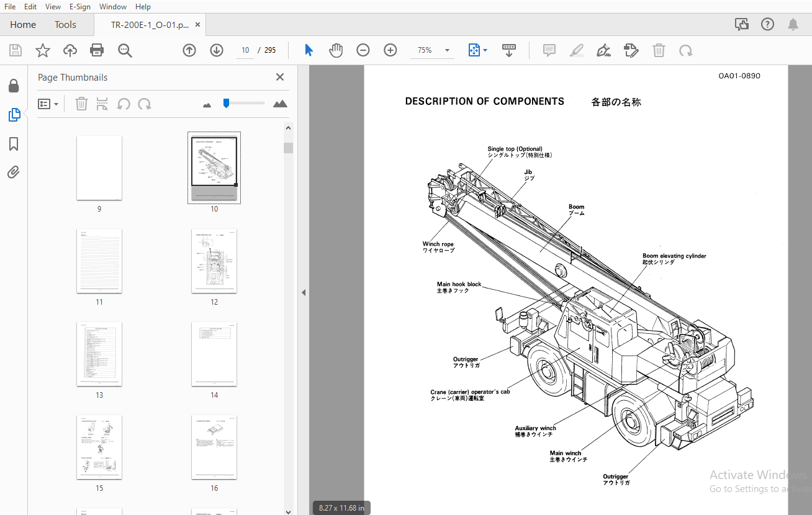The height and width of the screenshot is (515, 812).
Task: Adjust the thumbnail size slider
Action: pos(227,103)
